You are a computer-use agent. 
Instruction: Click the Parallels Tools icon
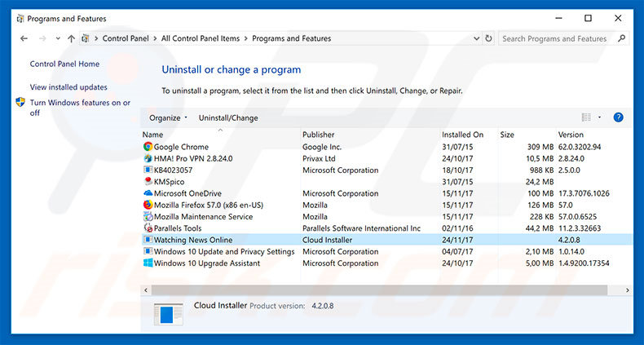click(x=148, y=228)
